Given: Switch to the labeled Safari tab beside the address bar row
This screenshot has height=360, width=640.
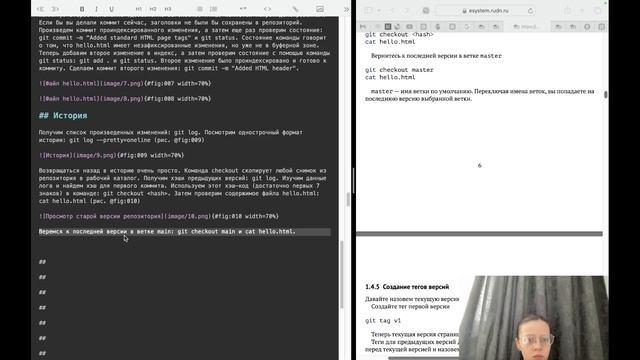Looking at the screenshot, I should pyautogui.click(x=527, y=27).
